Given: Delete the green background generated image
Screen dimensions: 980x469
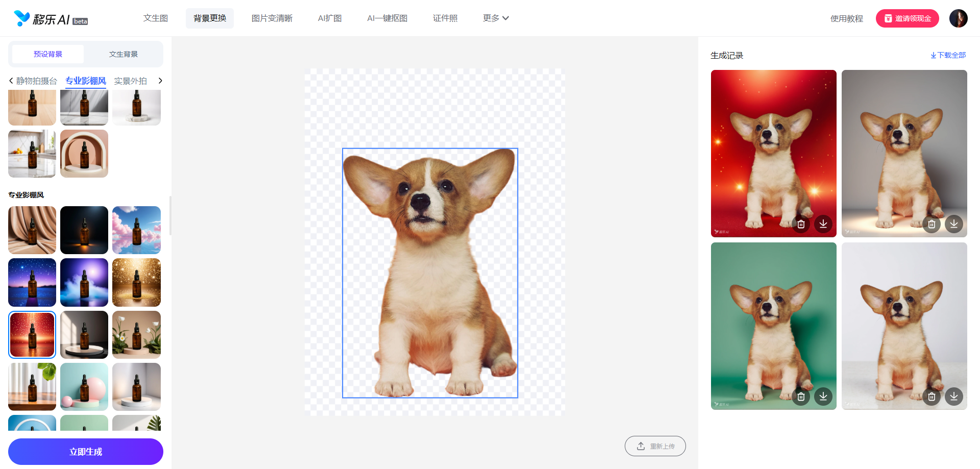Looking at the screenshot, I should click(x=801, y=397).
